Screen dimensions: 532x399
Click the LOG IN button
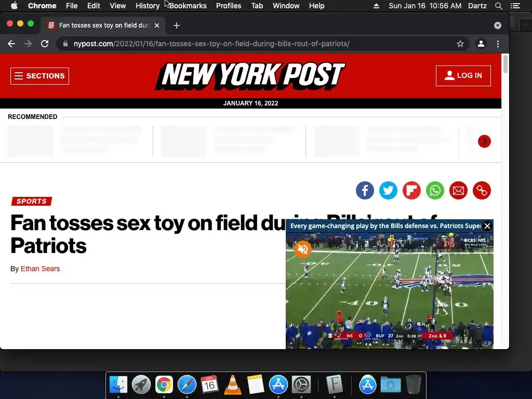pyautogui.click(x=463, y=76)
